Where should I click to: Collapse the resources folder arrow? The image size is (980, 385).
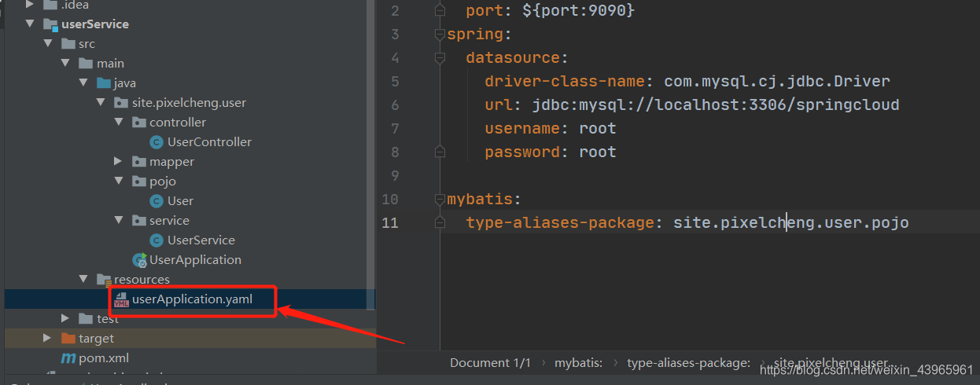tap(83, 279)
